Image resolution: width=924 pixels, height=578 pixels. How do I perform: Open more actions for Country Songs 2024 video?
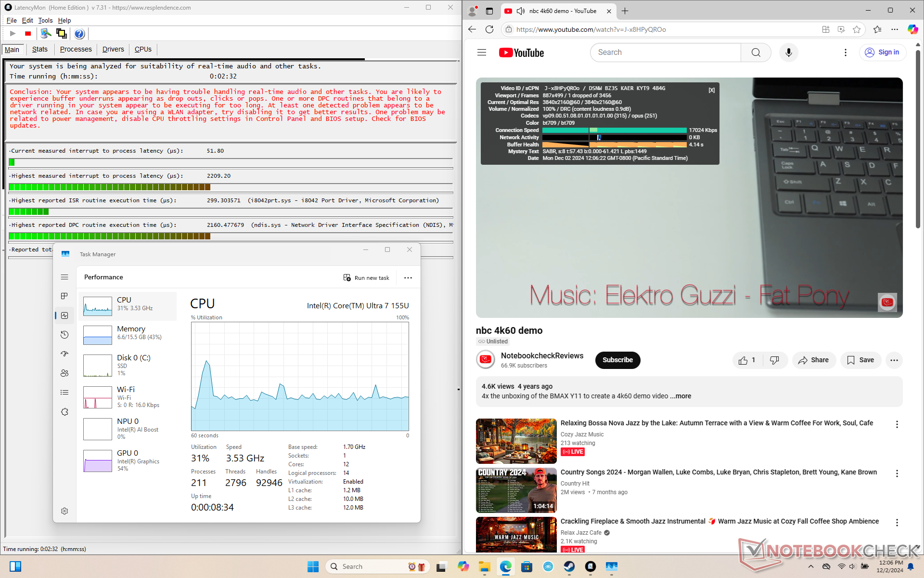point(897,473)
